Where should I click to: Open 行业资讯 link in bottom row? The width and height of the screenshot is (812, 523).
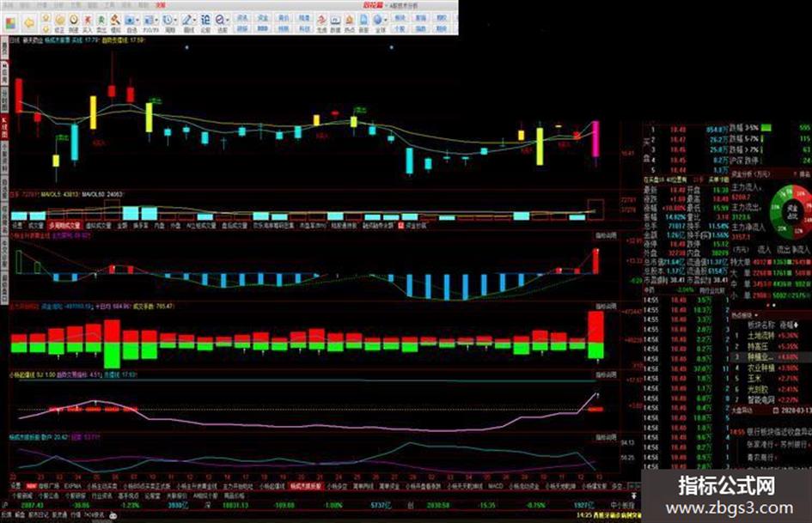tap(102, 496)
